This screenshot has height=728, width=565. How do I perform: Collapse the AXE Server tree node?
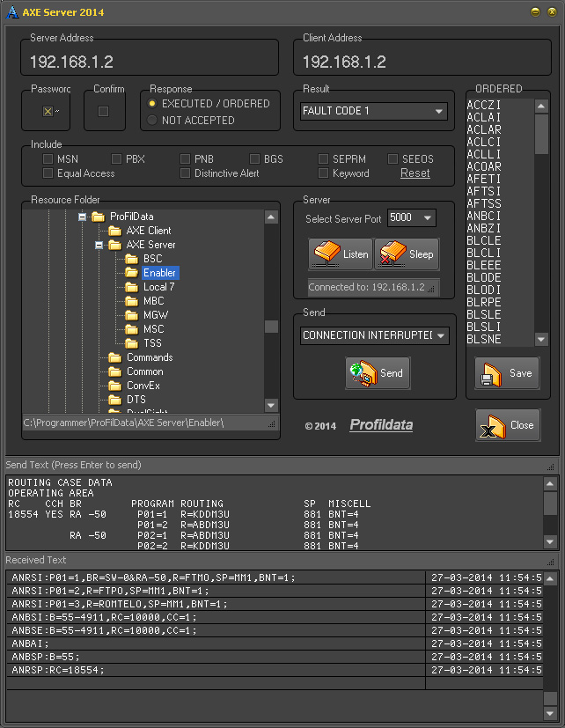[x=99, y=245]
